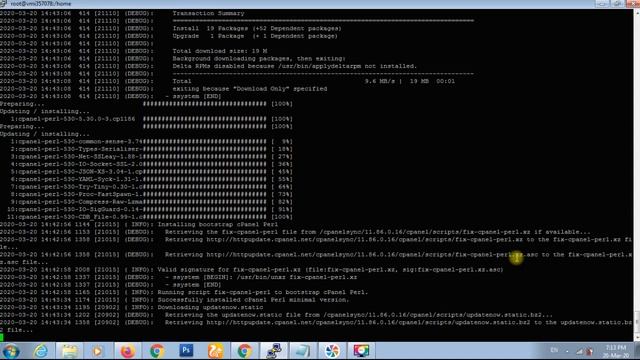
Task: Open the Chrome icon beside Firefox
Action: tap(157, 351)
